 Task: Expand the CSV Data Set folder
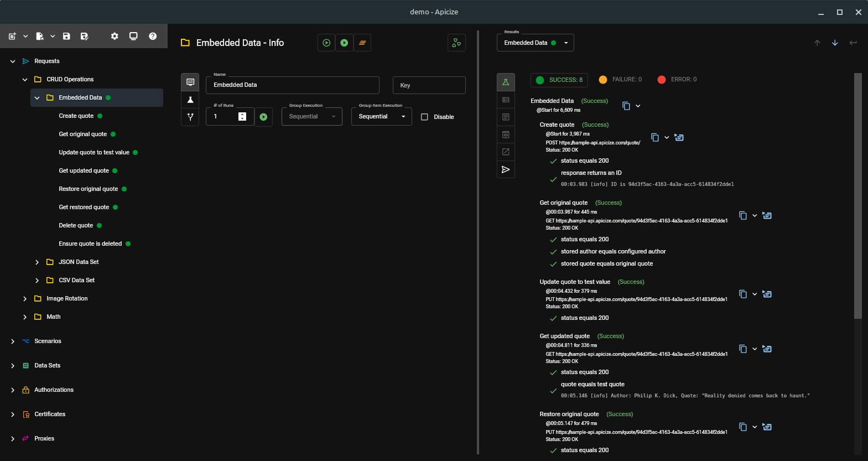tap(37, 281)
